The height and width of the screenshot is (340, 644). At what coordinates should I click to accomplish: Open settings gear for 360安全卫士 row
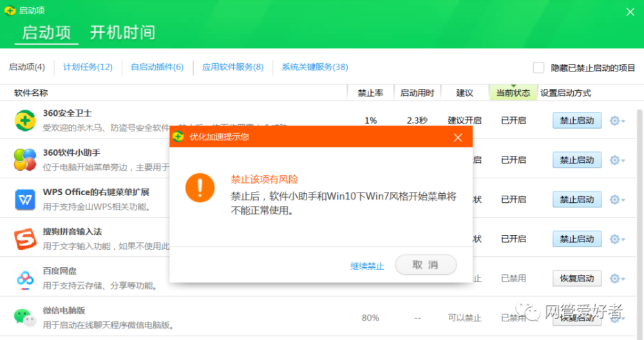click(x=616, y=120)
